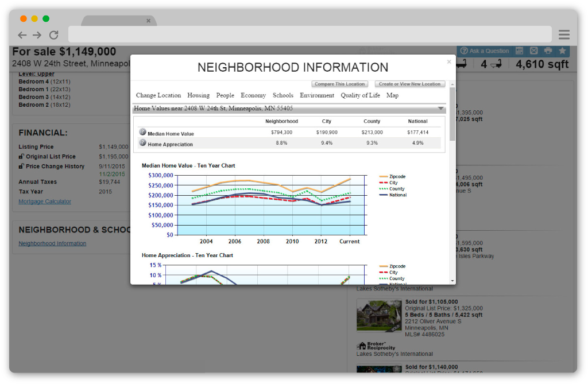
Task: Click the mortgage calculator icon in the toolbar
Action: click(x=520, y=51)
